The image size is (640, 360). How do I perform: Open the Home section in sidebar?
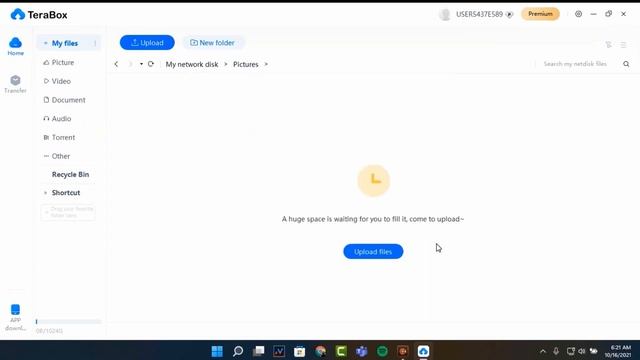(16, 46)
